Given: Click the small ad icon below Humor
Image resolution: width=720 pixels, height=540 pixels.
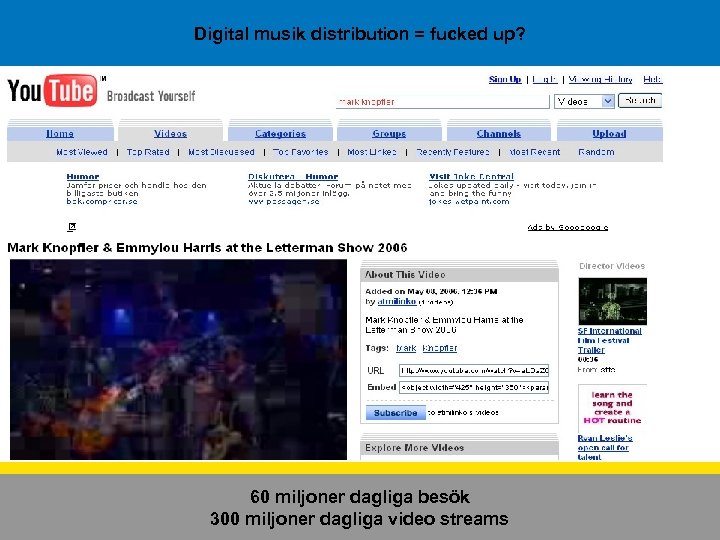Looking at the screenshot, I should pos(72,226).
